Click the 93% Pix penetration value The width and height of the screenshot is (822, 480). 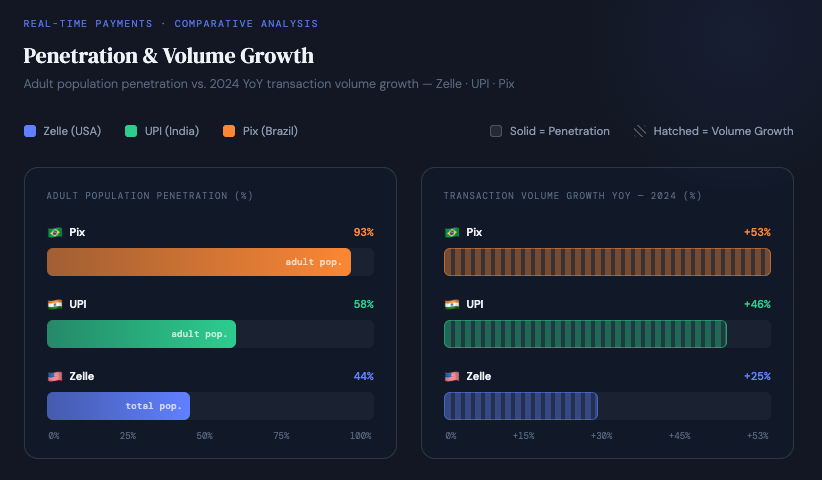[364, 232]
